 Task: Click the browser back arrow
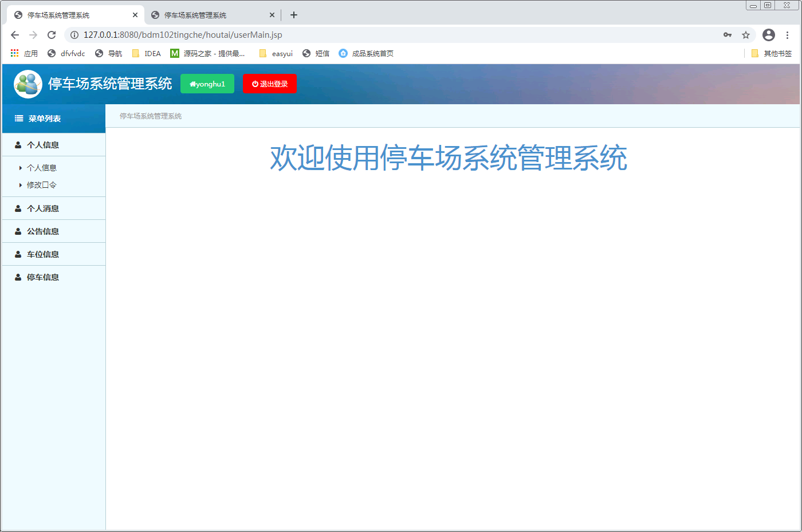pyautogui.click(x=15, y=35)
